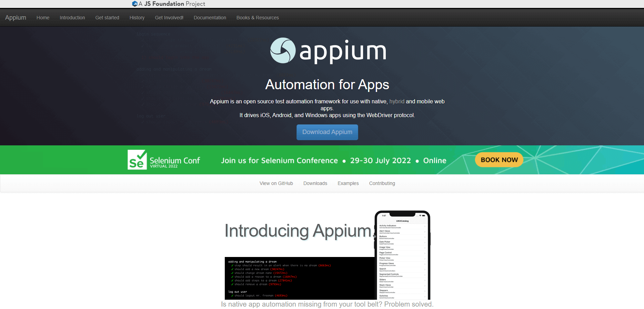Click the JS Foundation hexagon logo icon
The width and height of the screenshot is (644, 309).
click(x=134, y=4)
